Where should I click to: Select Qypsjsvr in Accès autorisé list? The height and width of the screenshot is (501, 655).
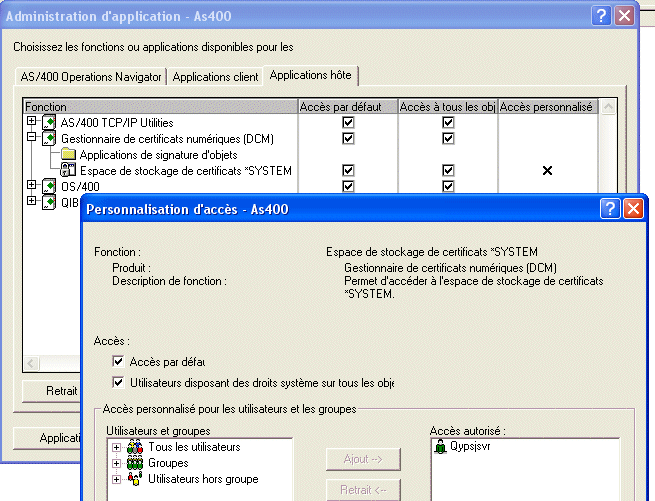pos(470,446)
